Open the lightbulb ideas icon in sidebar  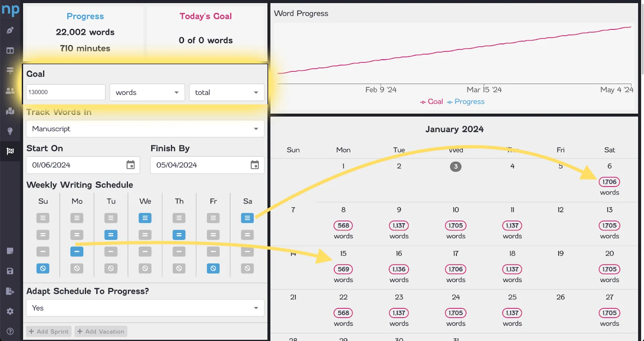click(x=10, y=131)
